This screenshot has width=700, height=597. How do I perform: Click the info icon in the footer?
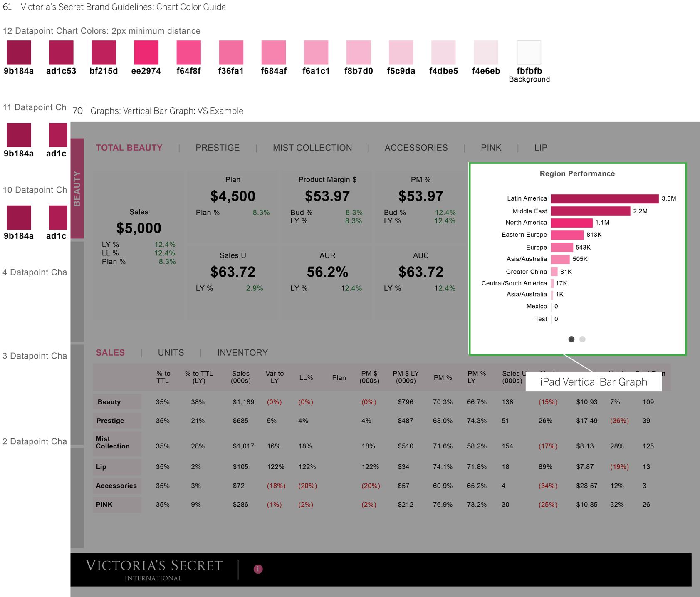click(x=258, y=569)
